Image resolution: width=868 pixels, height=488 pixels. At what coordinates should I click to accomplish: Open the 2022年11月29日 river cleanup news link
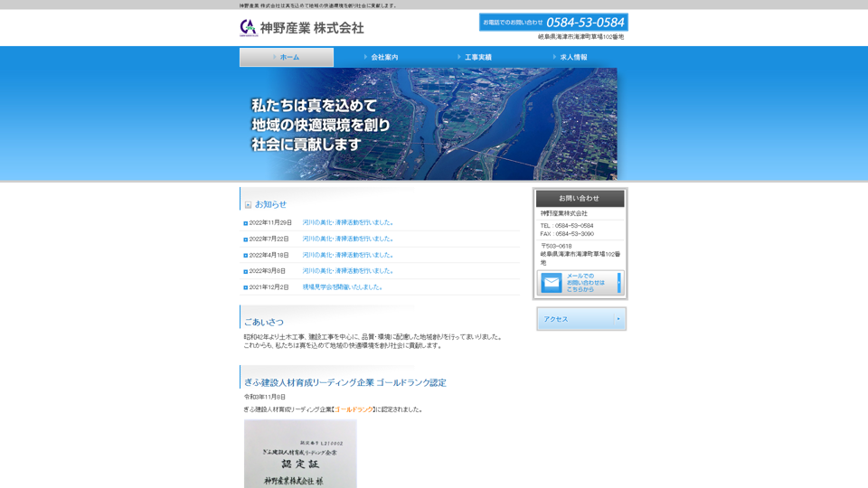(348, 222)
